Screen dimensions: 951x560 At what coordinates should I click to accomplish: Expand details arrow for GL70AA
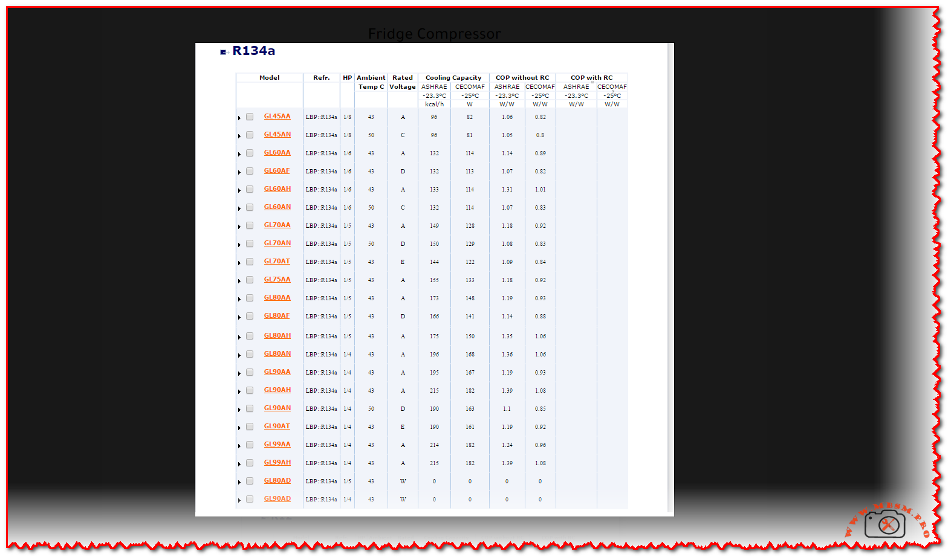pos(239,227)
